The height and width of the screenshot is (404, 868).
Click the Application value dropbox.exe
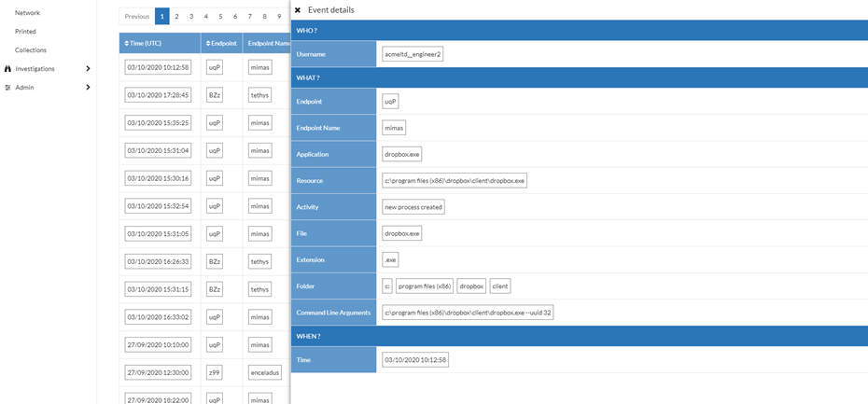click(402, 154)
